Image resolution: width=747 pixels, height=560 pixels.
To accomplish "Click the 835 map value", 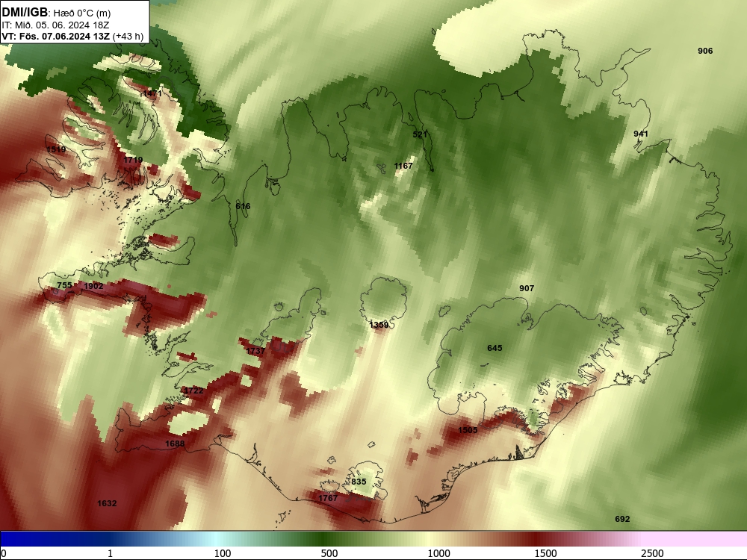I will click(x=359, y=482).
